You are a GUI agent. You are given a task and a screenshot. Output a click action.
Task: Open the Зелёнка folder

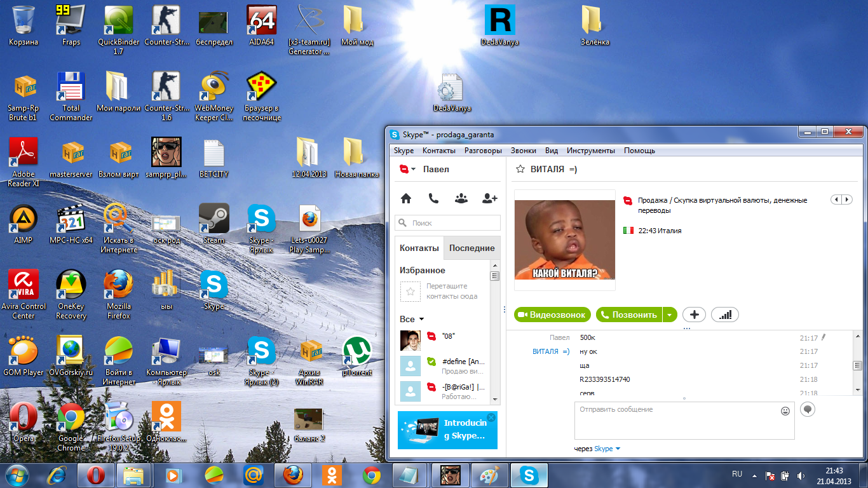click(595, 26)
